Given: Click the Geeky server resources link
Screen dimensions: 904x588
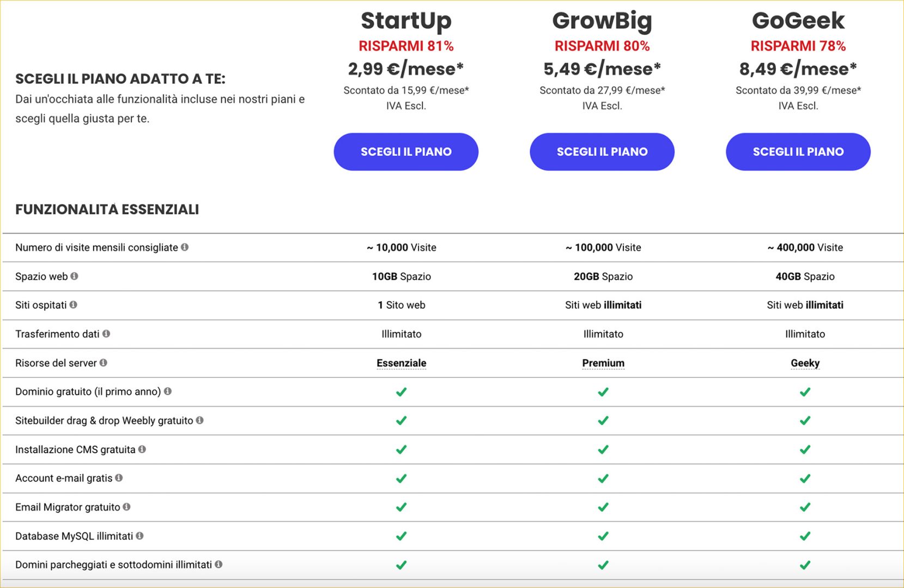Looking at the screenshot, I should [x=805, y=363].
